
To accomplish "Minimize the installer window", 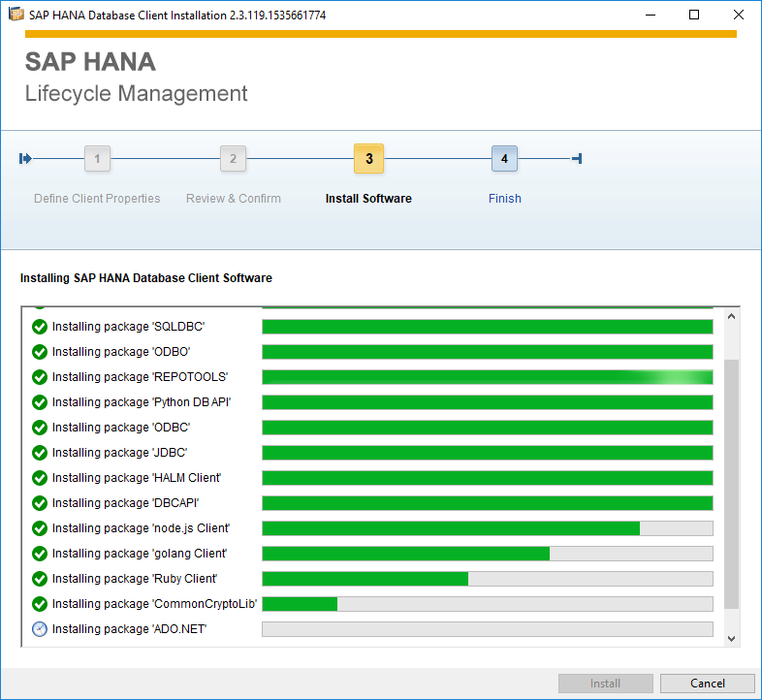I will point(651,16).
